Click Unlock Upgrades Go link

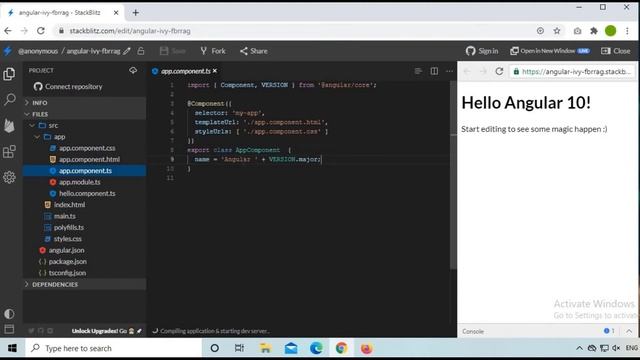[107, 331]
